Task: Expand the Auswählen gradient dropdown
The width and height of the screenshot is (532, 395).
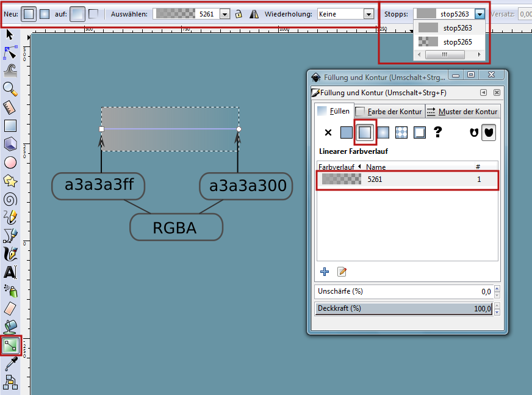Action: coord(225,14)
